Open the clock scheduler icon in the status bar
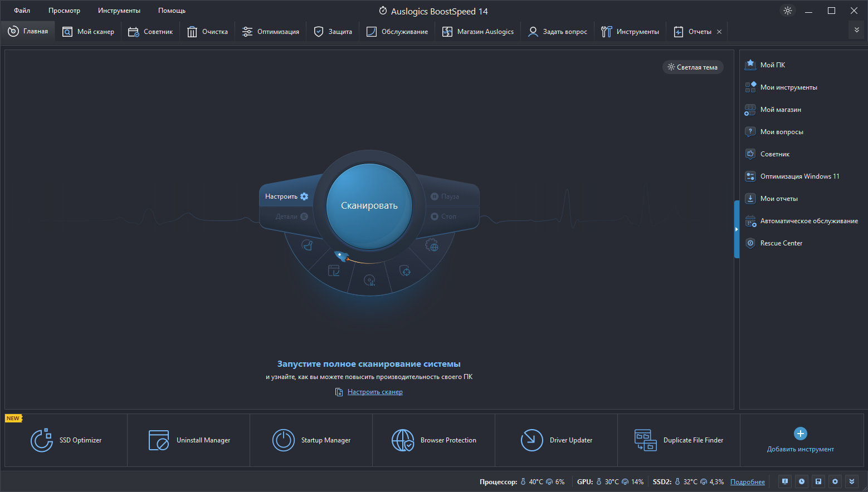Screen dimensions: 868x492 pyautogui.click(x=802, y=481)
